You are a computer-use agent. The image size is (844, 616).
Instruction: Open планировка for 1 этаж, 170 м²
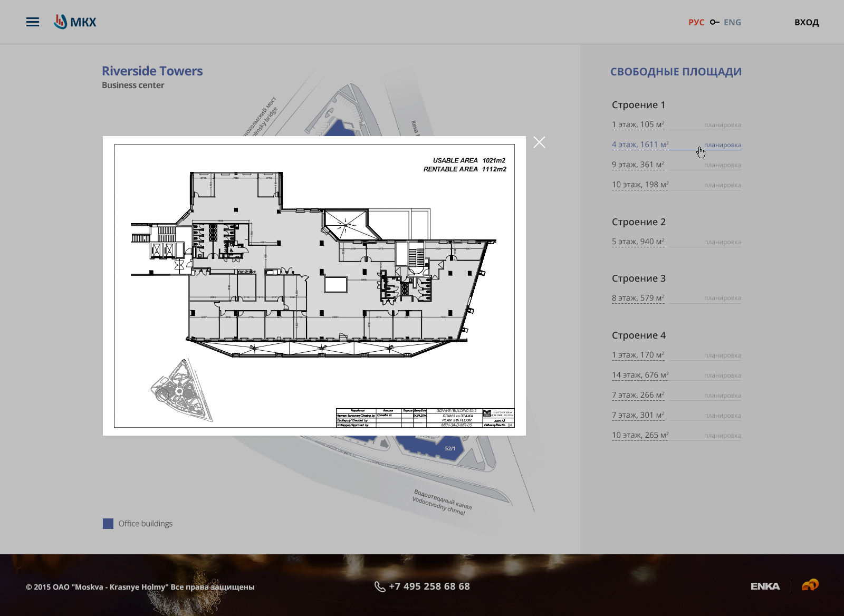point(722,355)
